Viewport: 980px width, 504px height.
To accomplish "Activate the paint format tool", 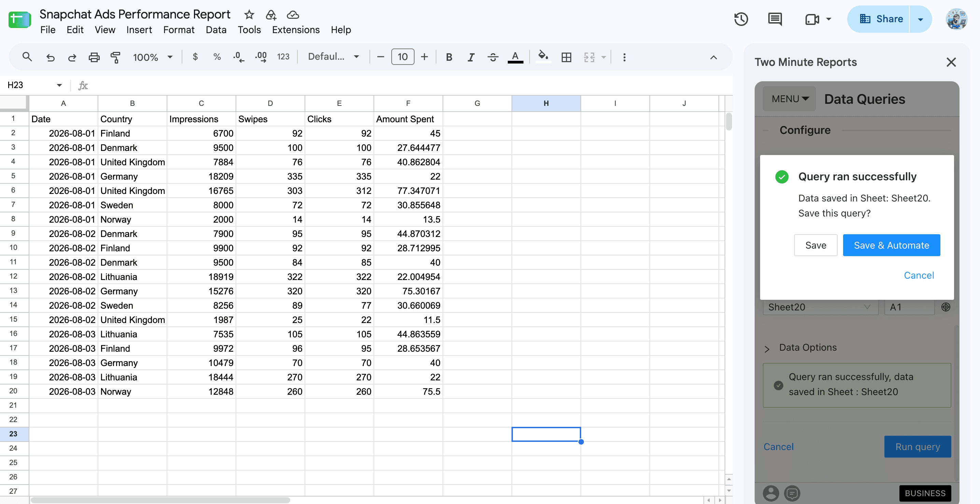I will (x=115, y=57).
